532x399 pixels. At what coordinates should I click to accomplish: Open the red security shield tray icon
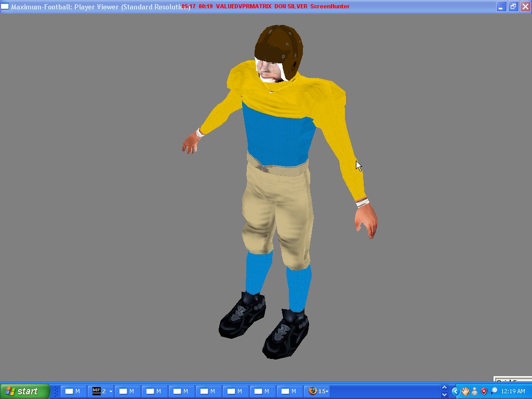(x=484, y=391)
